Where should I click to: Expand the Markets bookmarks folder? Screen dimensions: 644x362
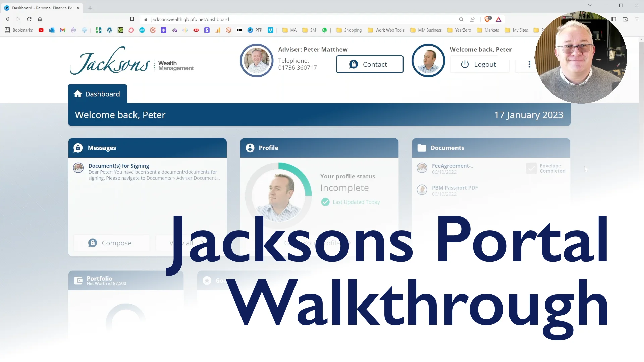click(488, 30)
